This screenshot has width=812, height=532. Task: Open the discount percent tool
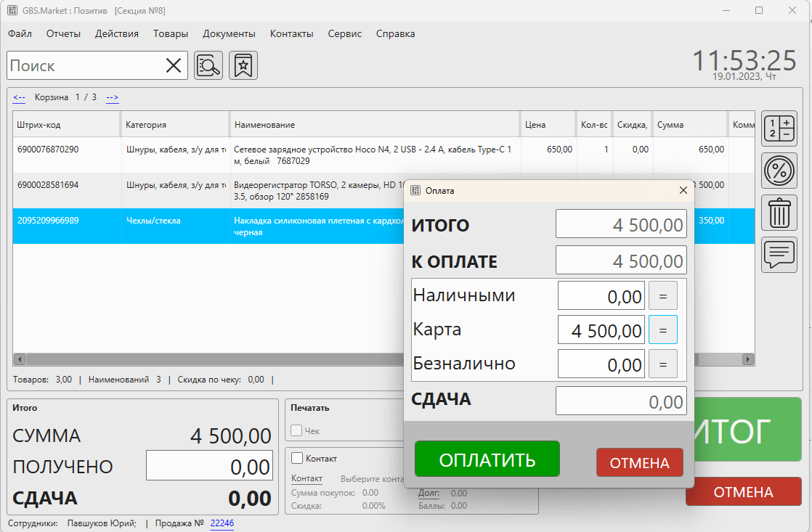(779, 171)
